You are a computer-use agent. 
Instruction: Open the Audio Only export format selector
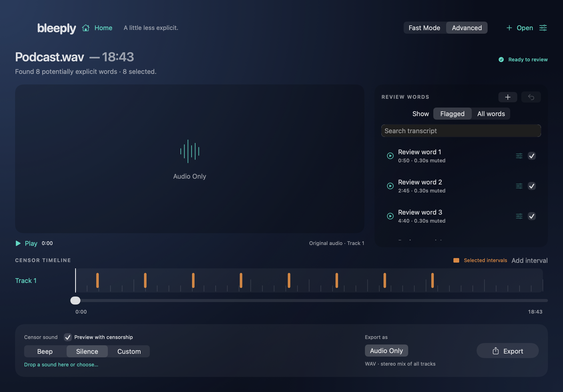[386, 351]
